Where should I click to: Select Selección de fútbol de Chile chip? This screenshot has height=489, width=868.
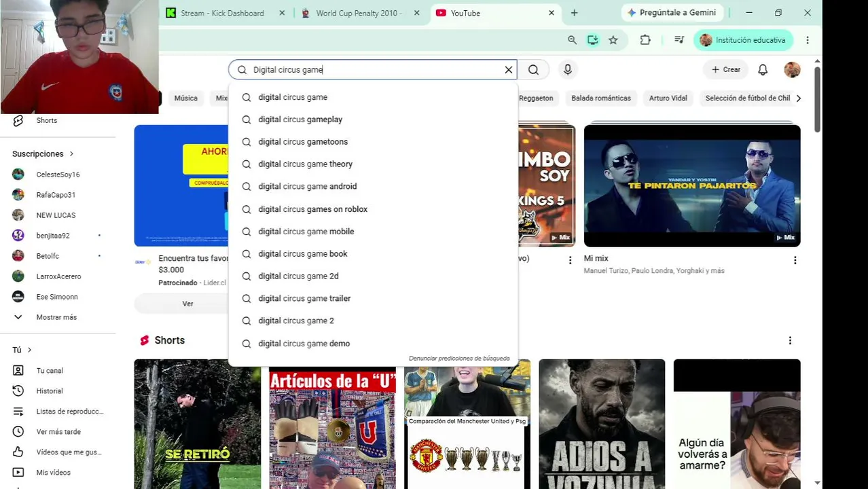747,98
